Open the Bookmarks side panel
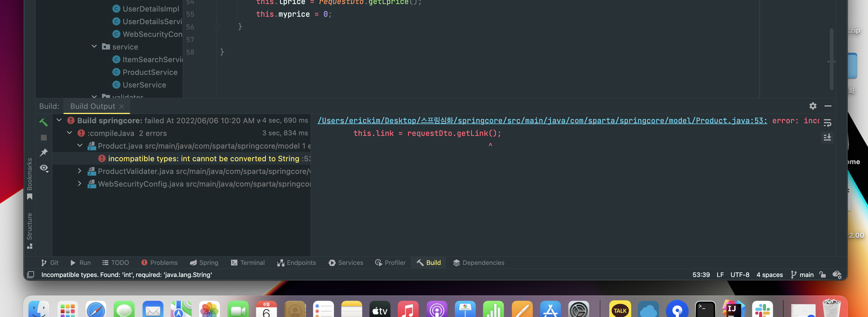 30,179
